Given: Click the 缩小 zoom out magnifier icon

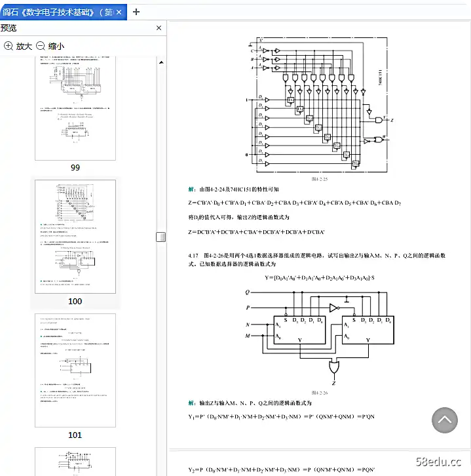Looking at the screenshot, I should tap(41, 46).
